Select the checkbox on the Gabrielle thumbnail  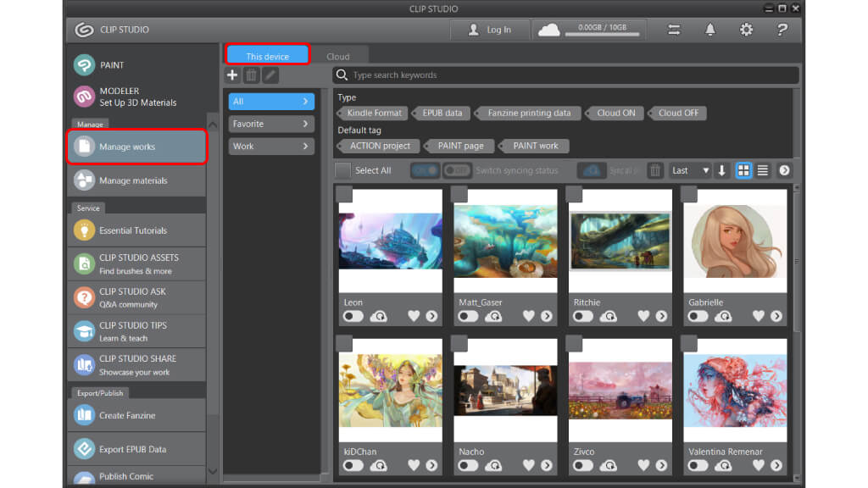(x=689, y=195)
